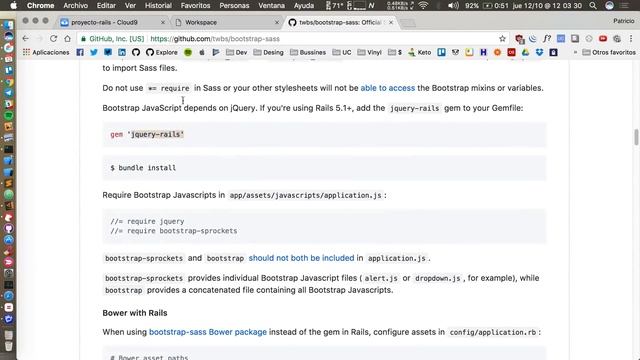640x360 pixels.
Task: Open the Google Drive bookmark icon
Action: [x=525, y=52]
